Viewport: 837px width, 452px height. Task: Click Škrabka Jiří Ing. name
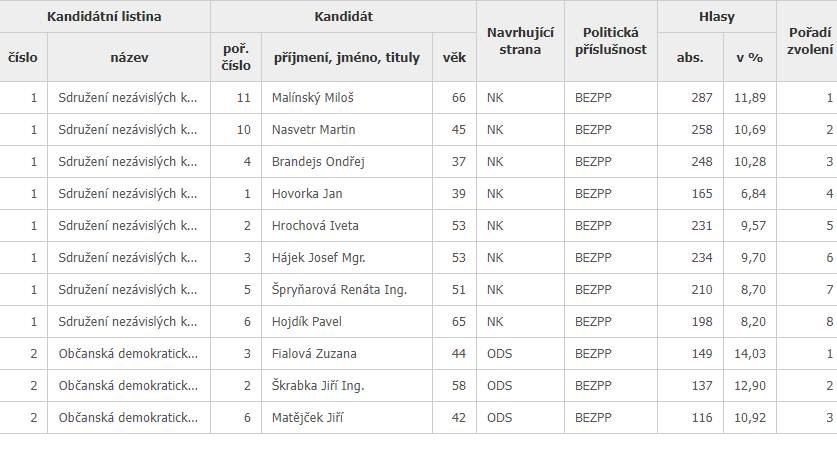318,386
